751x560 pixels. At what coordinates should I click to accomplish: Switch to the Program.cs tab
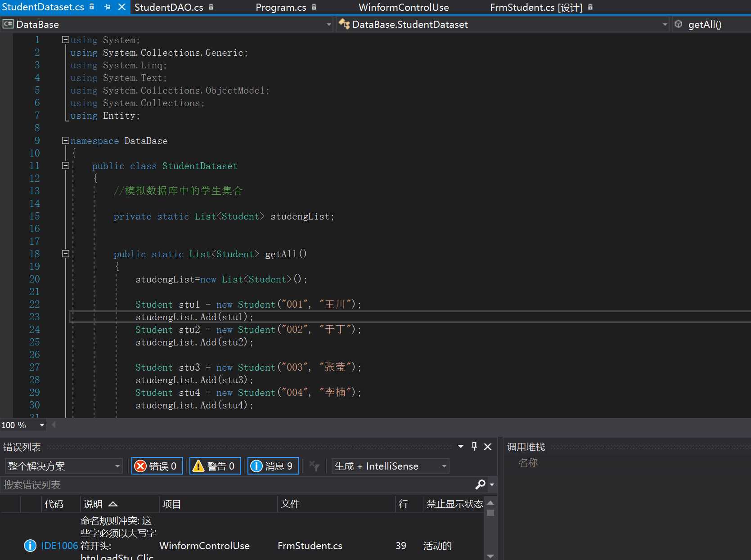pos(281,7)
